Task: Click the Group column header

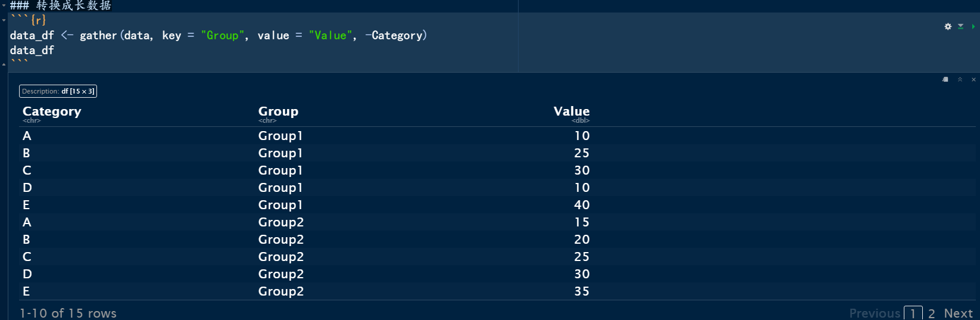Action: coord(278,111)
